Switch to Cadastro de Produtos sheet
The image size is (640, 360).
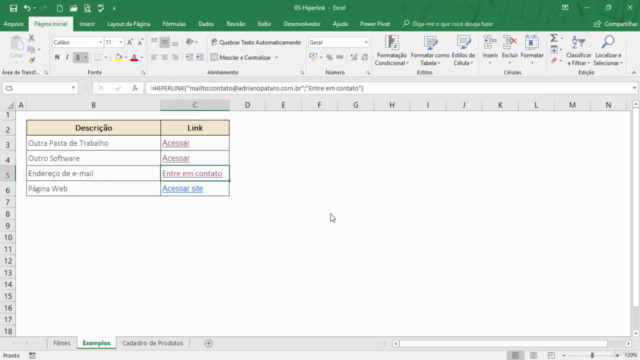click(x=153, y=343)
